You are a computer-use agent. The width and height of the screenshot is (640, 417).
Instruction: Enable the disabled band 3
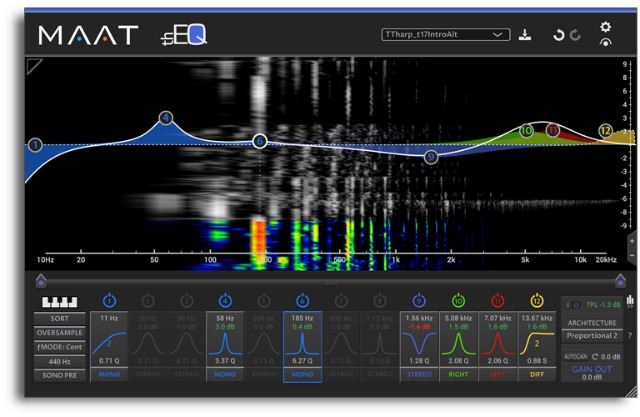[187, 301]
